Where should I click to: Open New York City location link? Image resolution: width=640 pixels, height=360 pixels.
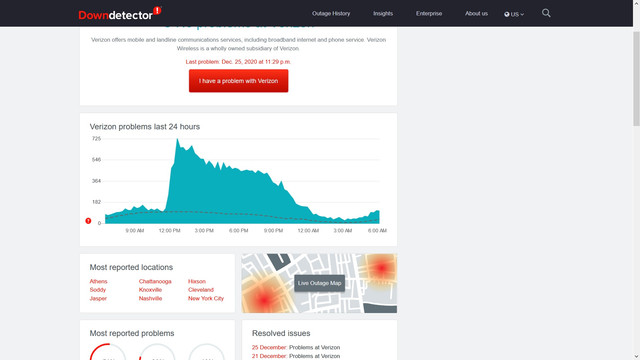(x=206, y=298)
